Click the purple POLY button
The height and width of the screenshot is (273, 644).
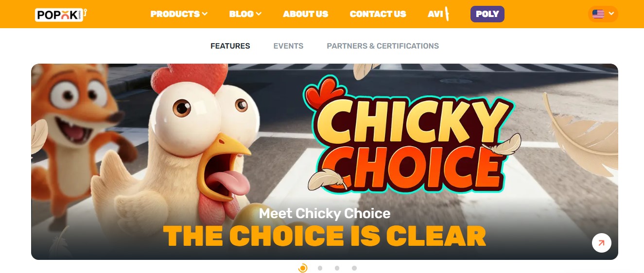click(487, 14)
